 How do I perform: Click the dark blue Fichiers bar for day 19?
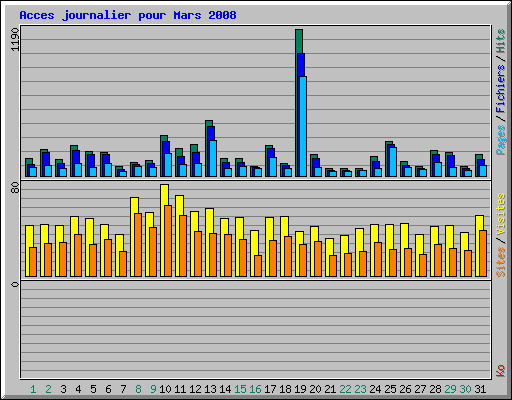pos(301,65)
